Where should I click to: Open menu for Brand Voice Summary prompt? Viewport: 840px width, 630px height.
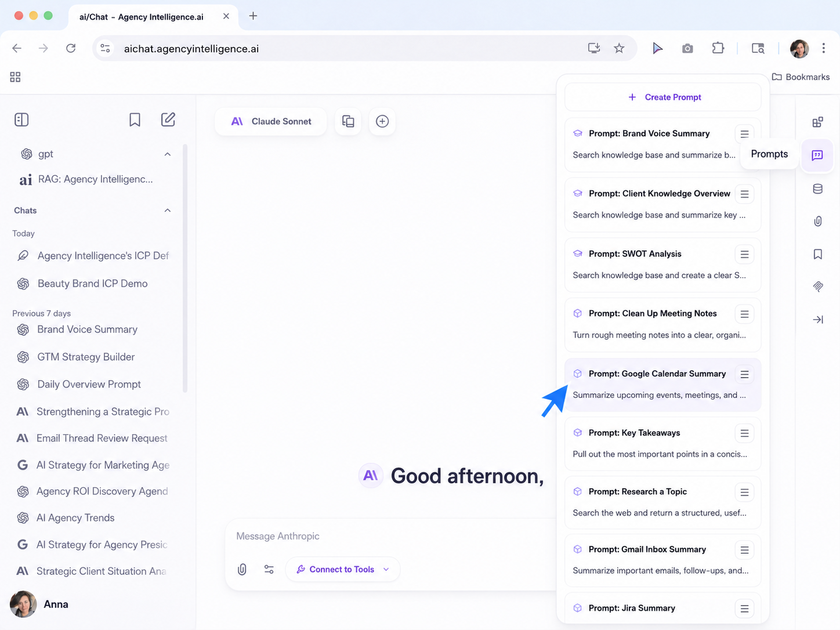click(744, 134)
